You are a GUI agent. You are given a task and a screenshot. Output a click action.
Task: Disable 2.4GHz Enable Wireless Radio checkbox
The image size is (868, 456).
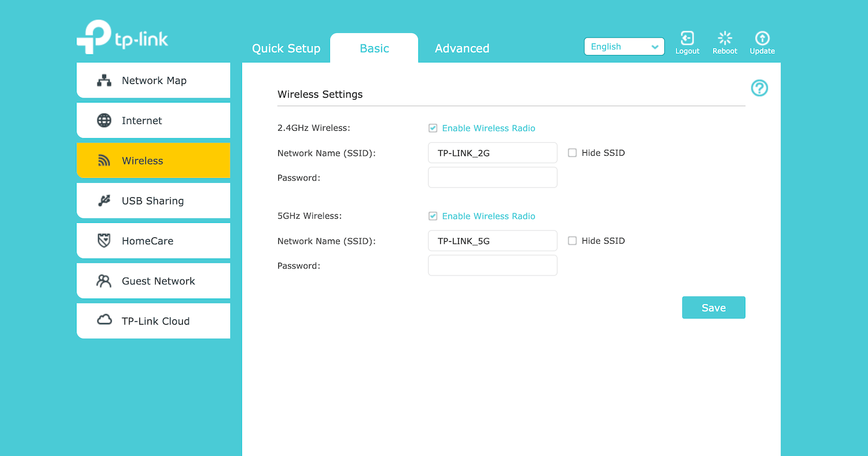click(x=433, y=128)
